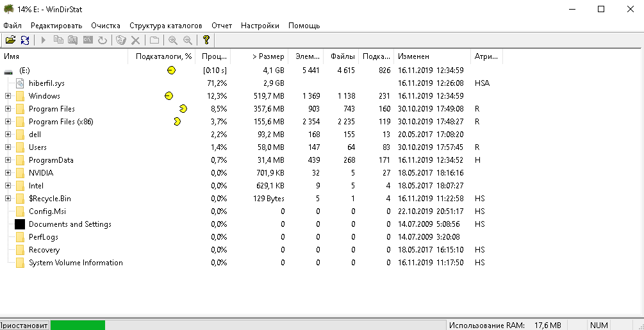Click the 129 Bytes size cell
Screen dimensions: 644x330
[269, 199]
